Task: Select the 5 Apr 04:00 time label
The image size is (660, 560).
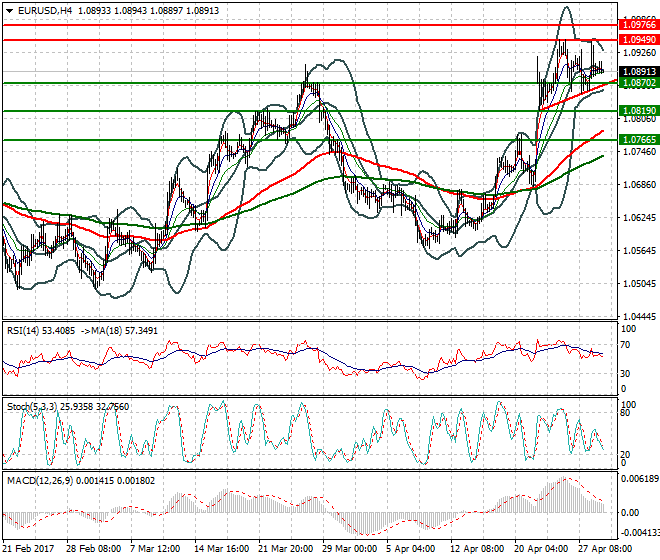Action: (x=411, y=549)
